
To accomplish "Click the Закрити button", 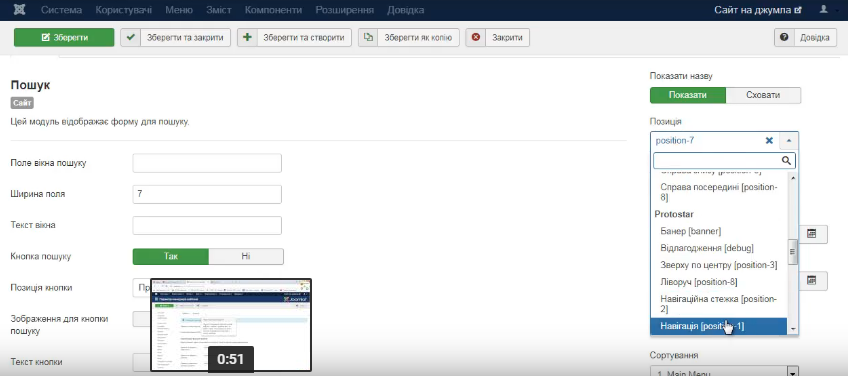I will point(498,37).
